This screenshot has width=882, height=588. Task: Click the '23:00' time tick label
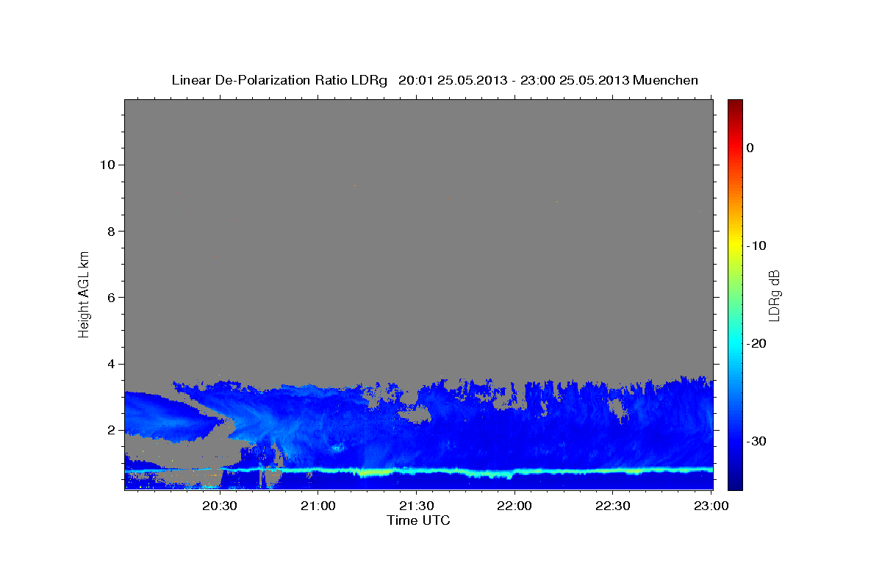point(711,506)
